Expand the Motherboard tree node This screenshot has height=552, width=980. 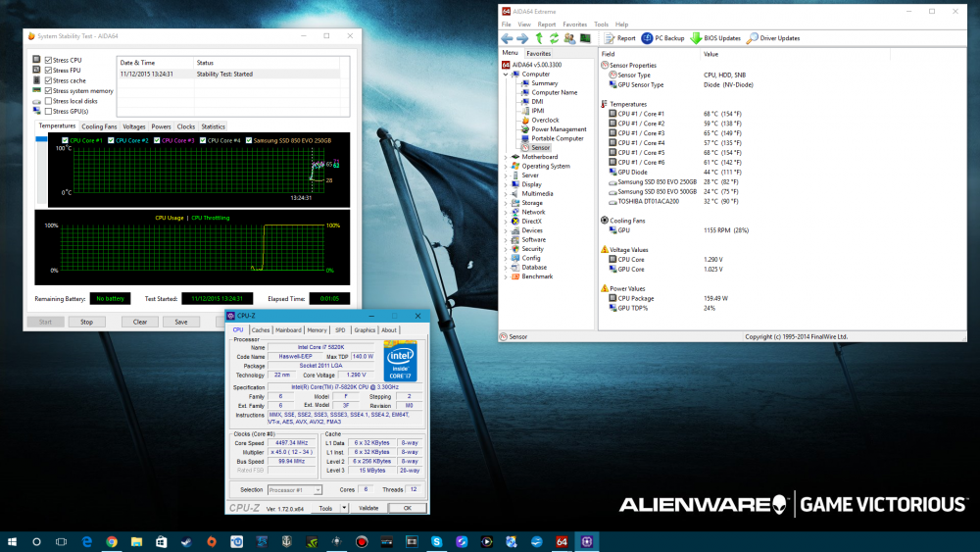tap(506, 157)
